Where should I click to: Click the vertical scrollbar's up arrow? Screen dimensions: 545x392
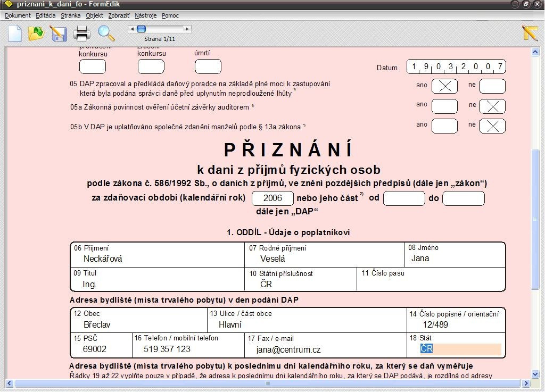(535, 53)
